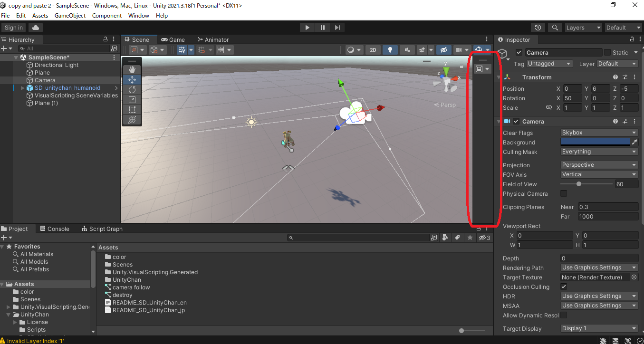The width and height of the screenshot is (644, 344).
Task: Disable the Camera component checkbox
Action: point(516,121)
